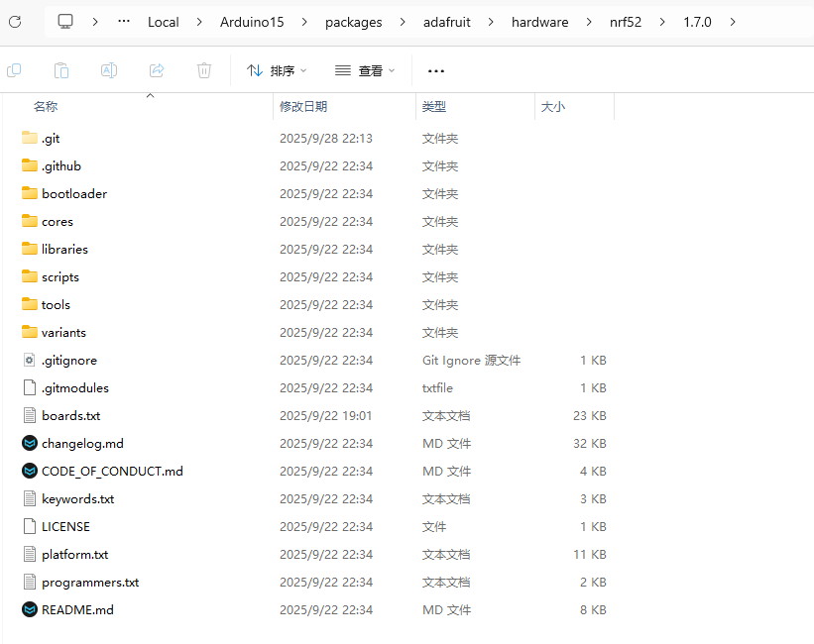Select the bootloader folder
The width and height of the screenshot is (814, 644).
73,194
